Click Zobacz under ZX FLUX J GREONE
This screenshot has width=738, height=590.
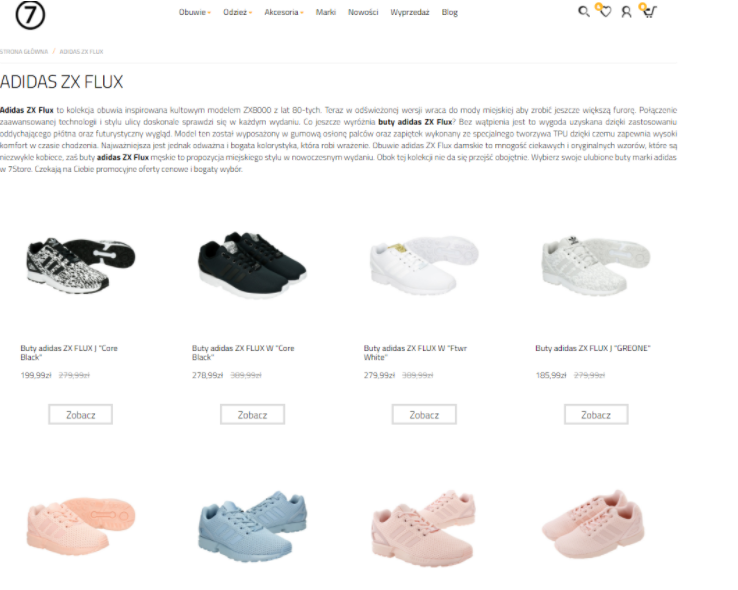click(x=596, y=415)
